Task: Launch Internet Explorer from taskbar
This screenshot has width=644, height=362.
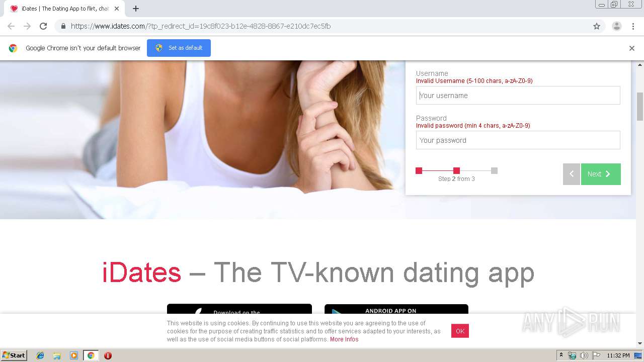Action: (40, 355)
